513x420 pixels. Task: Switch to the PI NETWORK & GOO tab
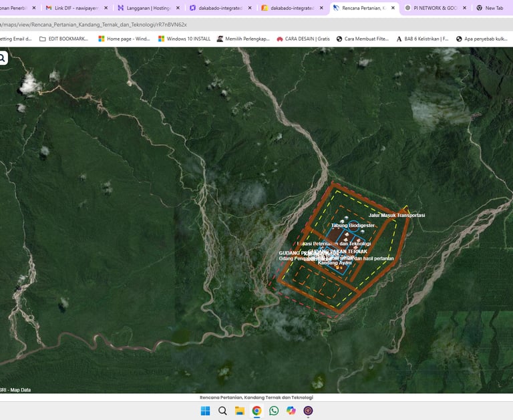[436, 8]
